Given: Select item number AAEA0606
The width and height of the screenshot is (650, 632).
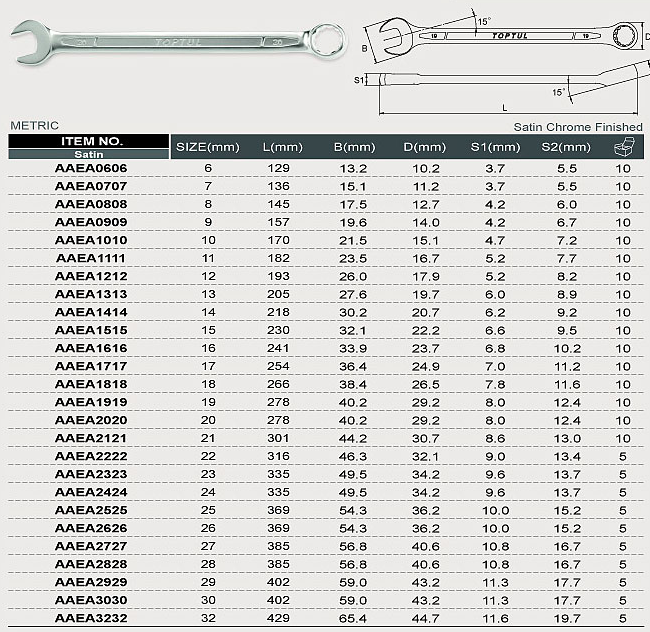Looking at the screenshot, I should 91,168.
